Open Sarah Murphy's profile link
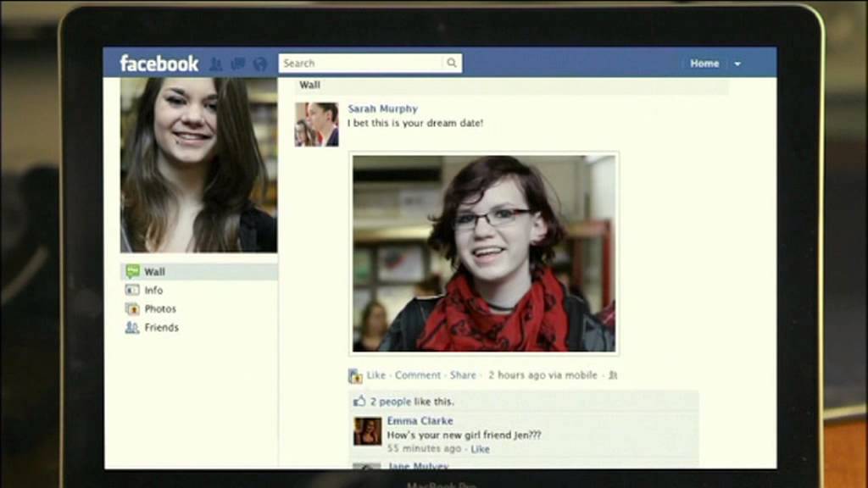Image resolution: width=868 pixels, height=488 pixels. click(x=382, y=109)
